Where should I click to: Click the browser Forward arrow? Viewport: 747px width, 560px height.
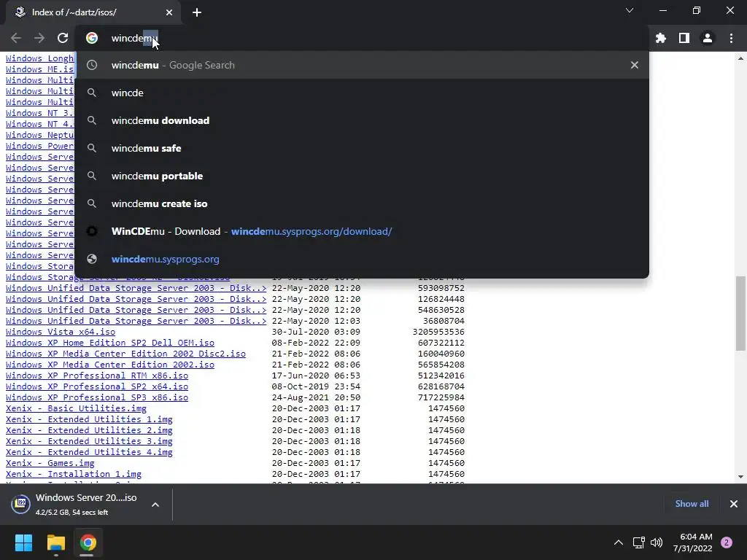tap(39, 38)
